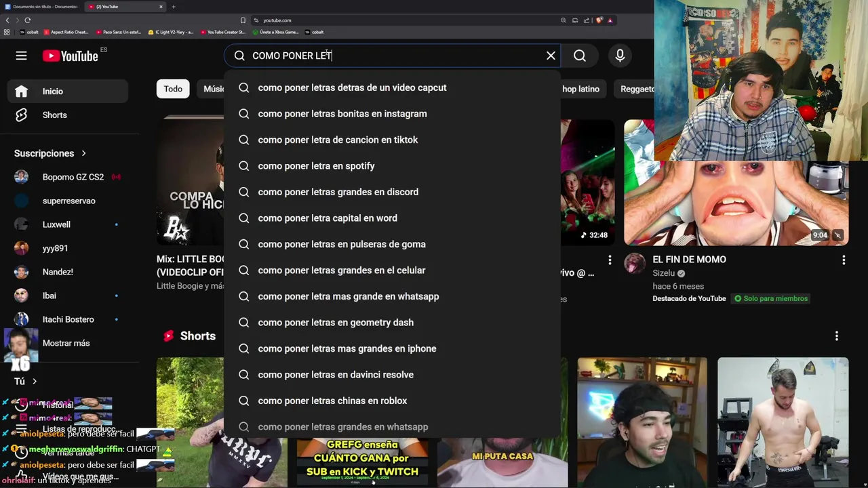The width and height of the screenshot is (868, 488).
Task: Open the Aspect Ratio Cheat bookmark
Action: pyautogui.click(x=66, y=32)
